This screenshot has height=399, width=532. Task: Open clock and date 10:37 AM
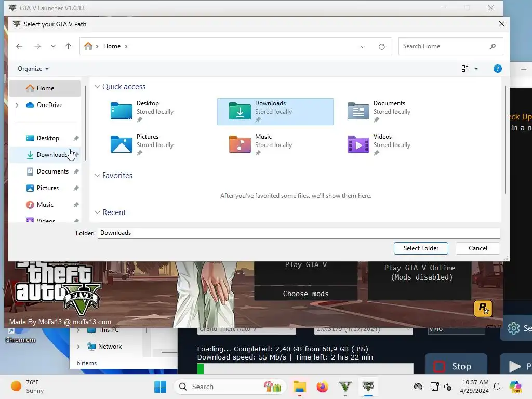tap(475, 387)
